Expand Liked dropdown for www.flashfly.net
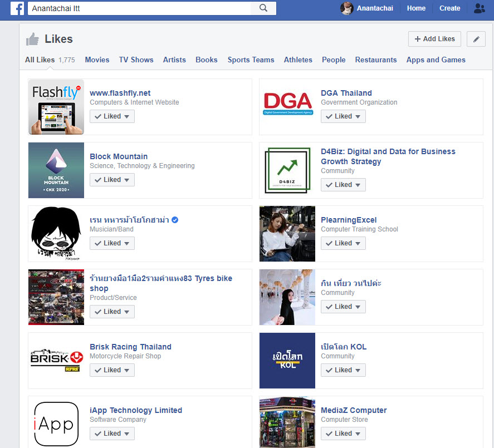Image resolution: width=494 pixels, height=448 pixels. click(x=112, y=116)
